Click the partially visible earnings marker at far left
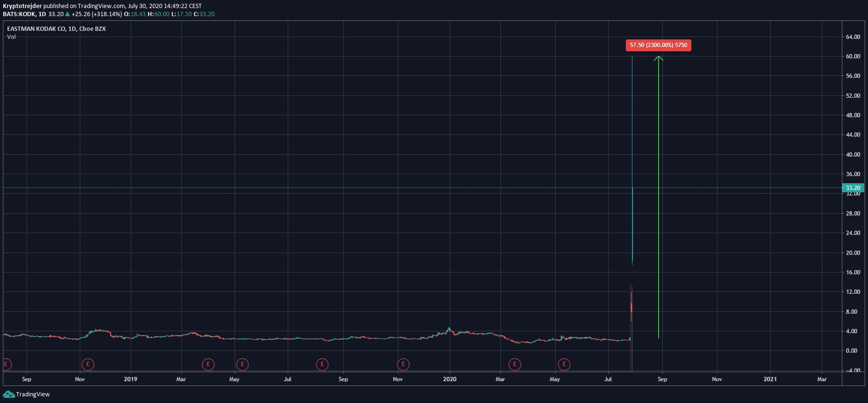Screen dimensions: 868x403 (6, 364)
